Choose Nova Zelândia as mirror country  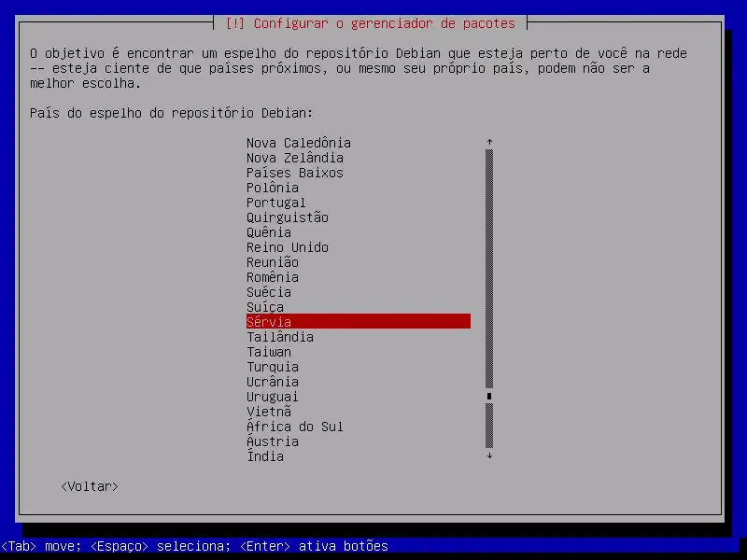pos(294,158)
